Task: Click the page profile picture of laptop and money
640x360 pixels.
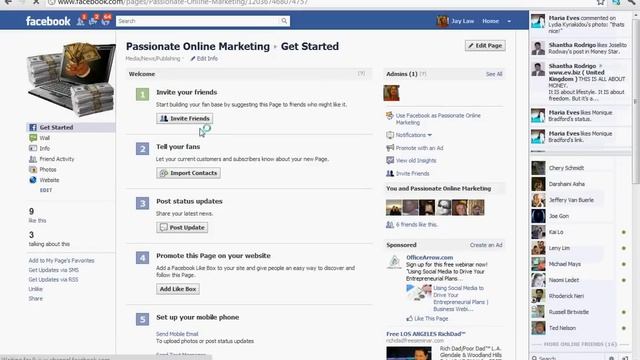Action: [71, 79]
